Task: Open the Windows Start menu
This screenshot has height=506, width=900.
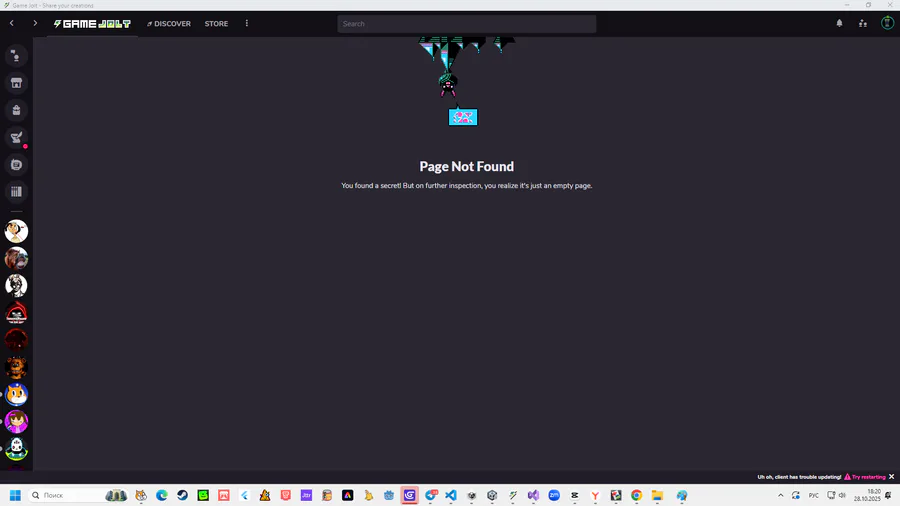Action: [15, 495]
